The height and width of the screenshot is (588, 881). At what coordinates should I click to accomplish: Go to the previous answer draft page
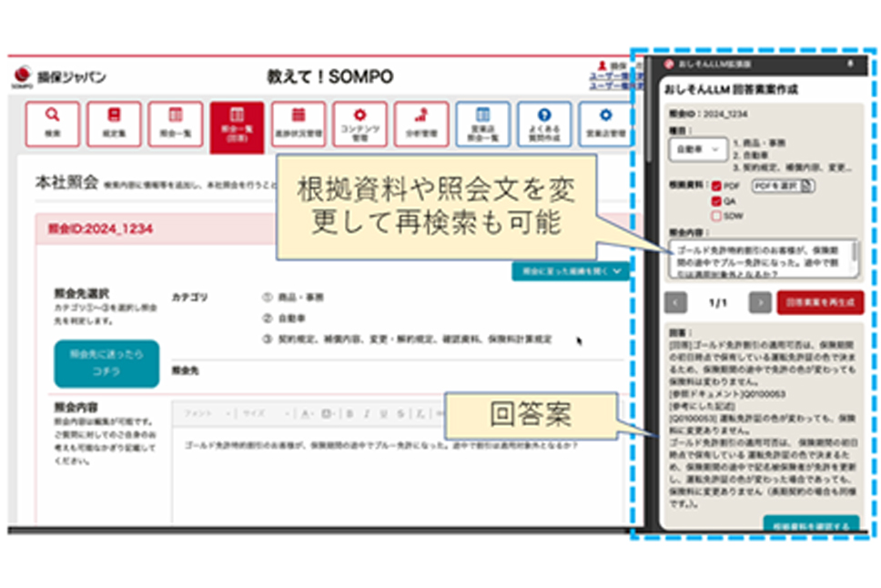(x=675, y=302)
